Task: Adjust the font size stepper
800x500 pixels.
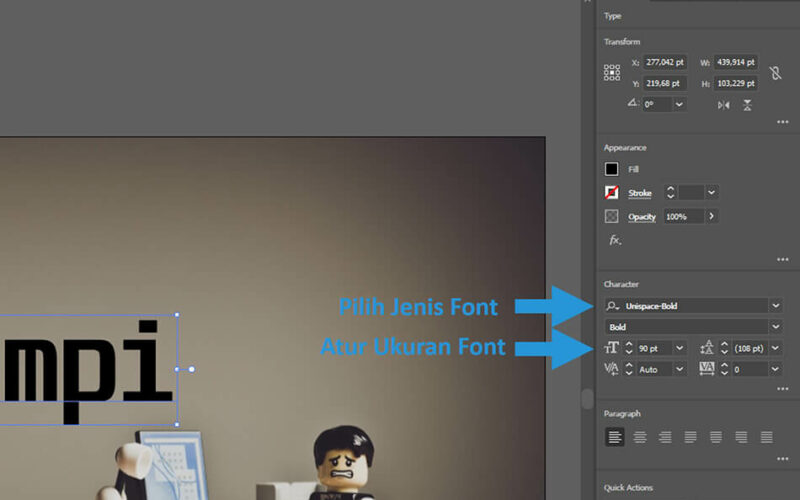Action: 629,348
